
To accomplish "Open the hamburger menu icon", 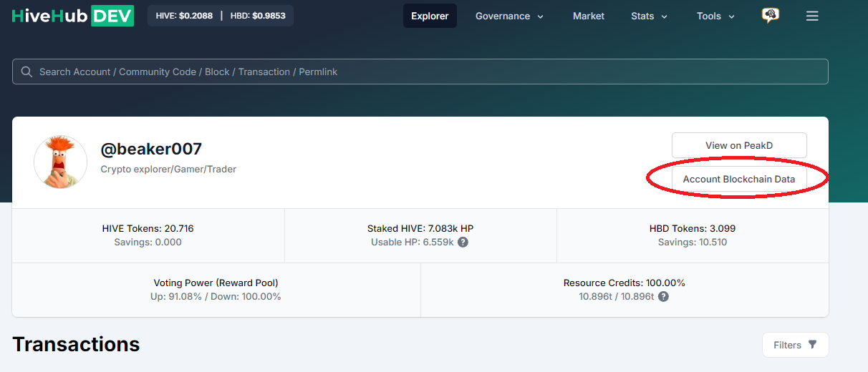I will point(812,16).
